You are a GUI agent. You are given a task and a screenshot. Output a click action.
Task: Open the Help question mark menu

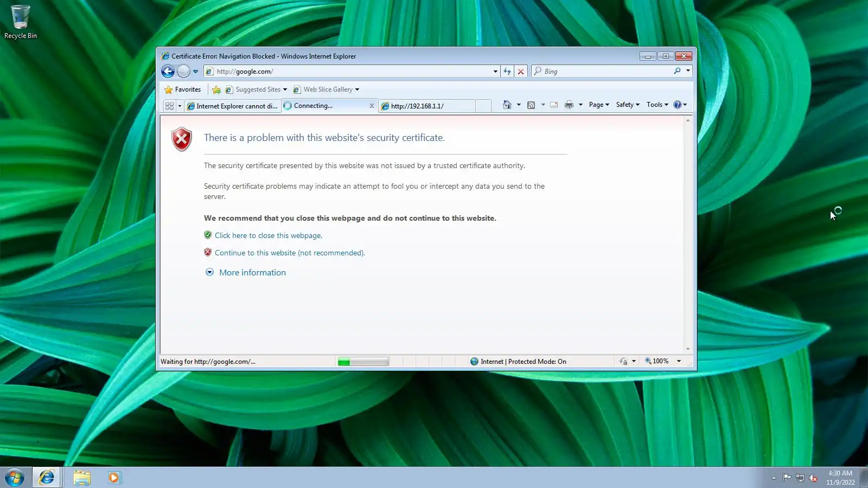680,105
